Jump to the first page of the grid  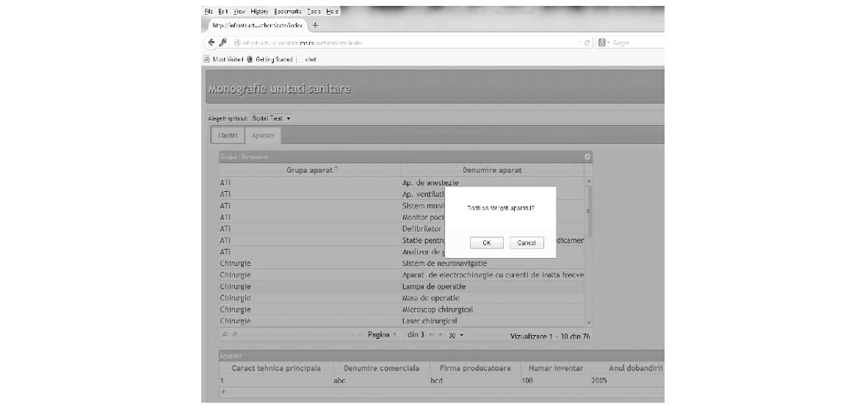pyautogui.click(x=352, y=335)
